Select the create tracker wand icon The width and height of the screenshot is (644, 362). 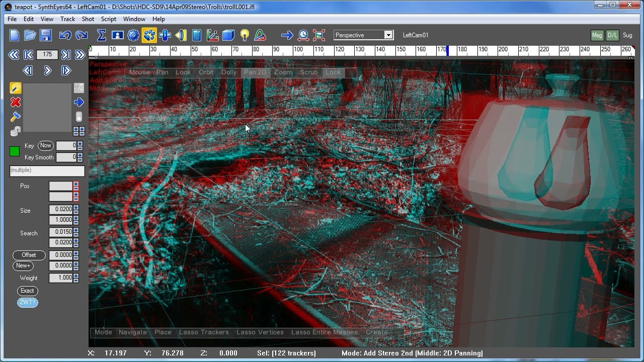click(16, 88)
